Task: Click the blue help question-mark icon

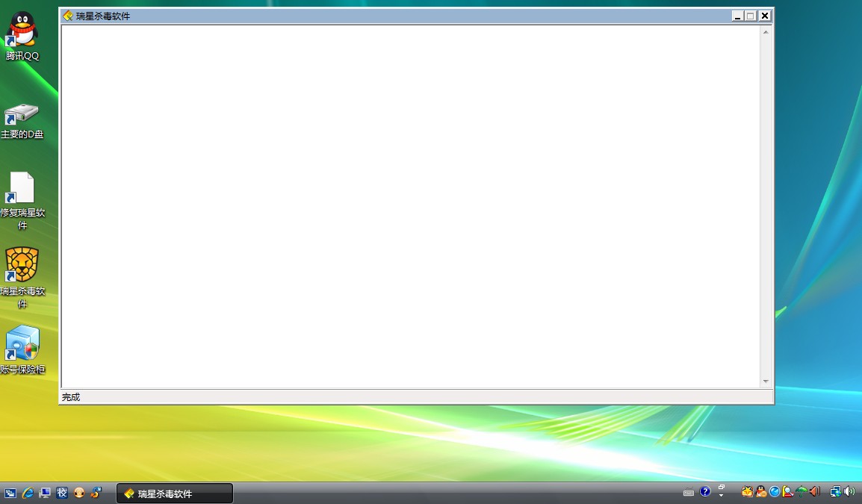Action: 705,491
